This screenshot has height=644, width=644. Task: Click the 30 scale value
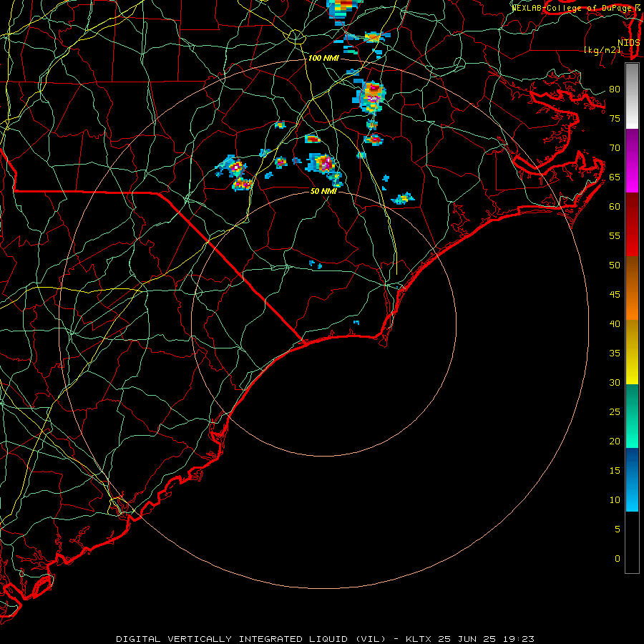pos(615,383)
